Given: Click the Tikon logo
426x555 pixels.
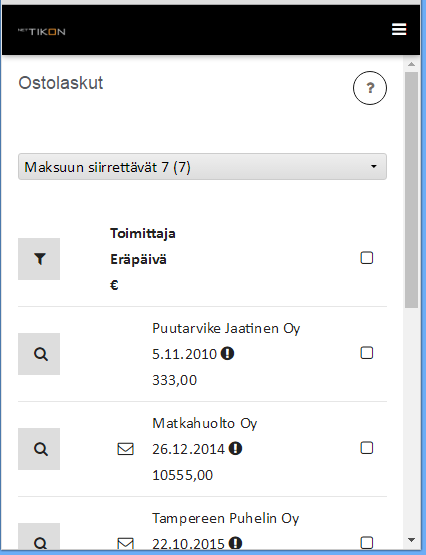Looking at the screenshot, I should coord(42,32).
